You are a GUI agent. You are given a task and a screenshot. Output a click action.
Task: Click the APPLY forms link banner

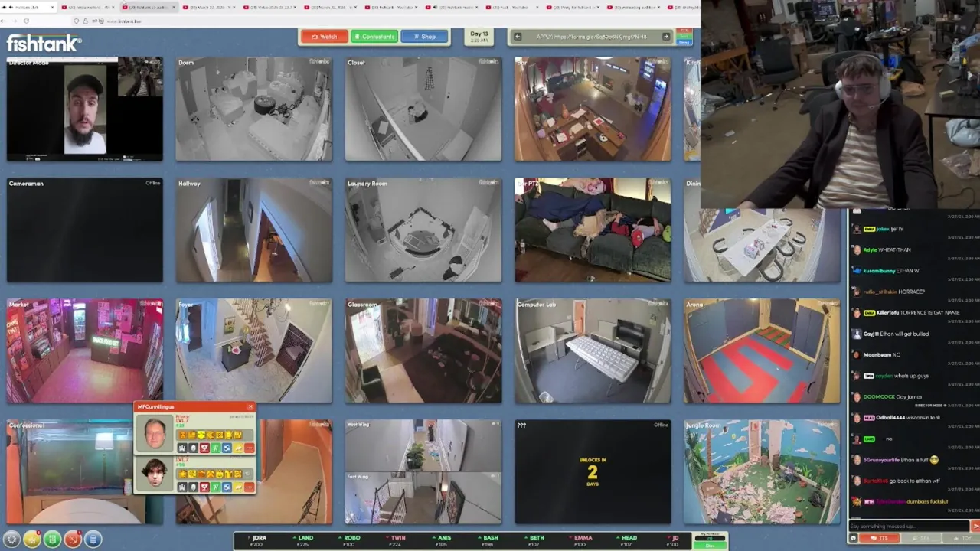point(591,37)
